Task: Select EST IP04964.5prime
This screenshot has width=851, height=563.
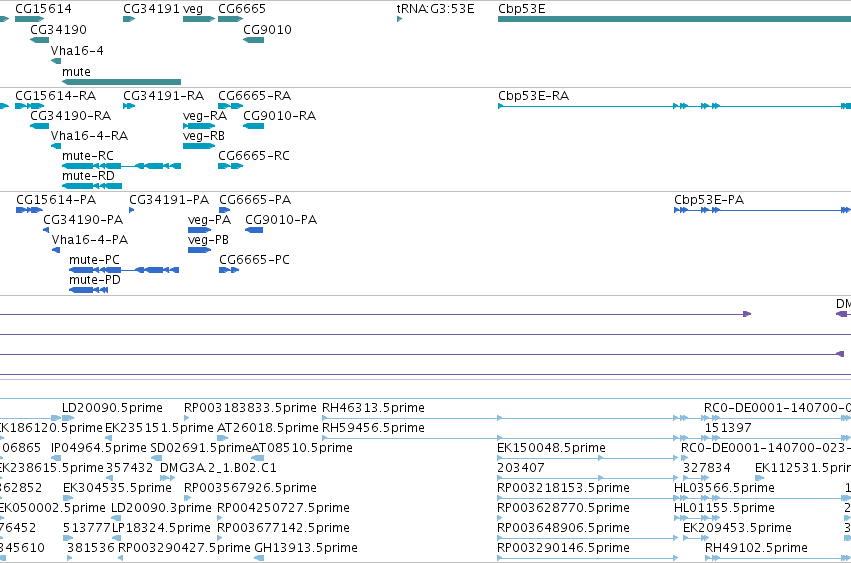Action: click(99, 448)
